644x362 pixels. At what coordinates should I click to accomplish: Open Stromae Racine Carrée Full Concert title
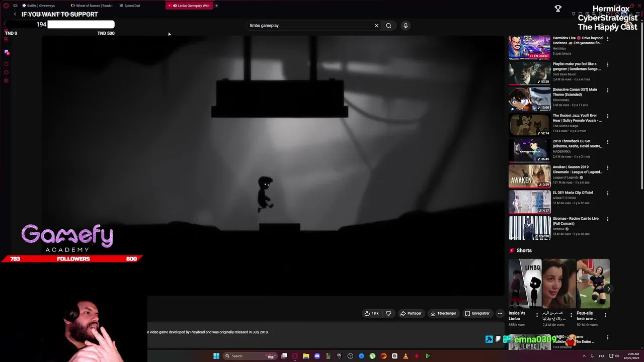[576, 221]
